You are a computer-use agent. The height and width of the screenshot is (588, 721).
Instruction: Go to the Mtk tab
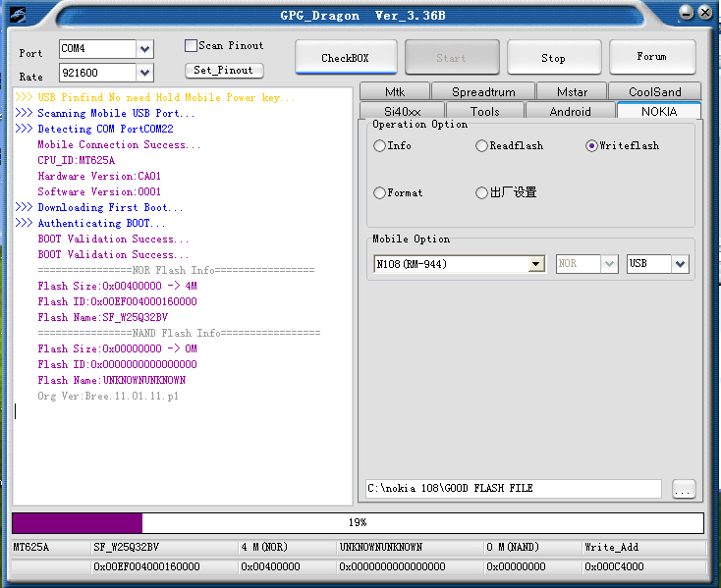pos(395,92)
